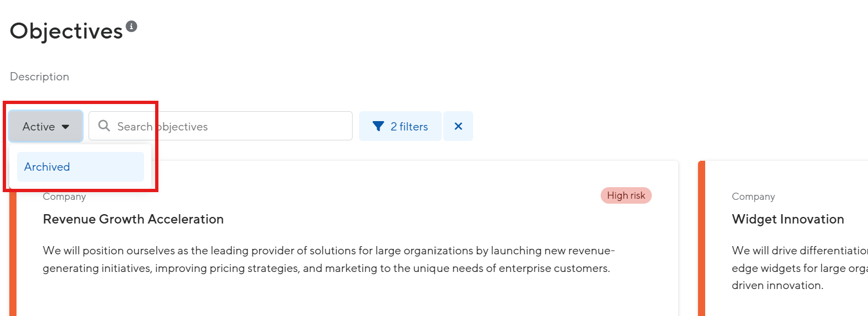Click orange bar on Revenue Growth card
The height and width of the screenshot is (316, 868).
point(13,253)
